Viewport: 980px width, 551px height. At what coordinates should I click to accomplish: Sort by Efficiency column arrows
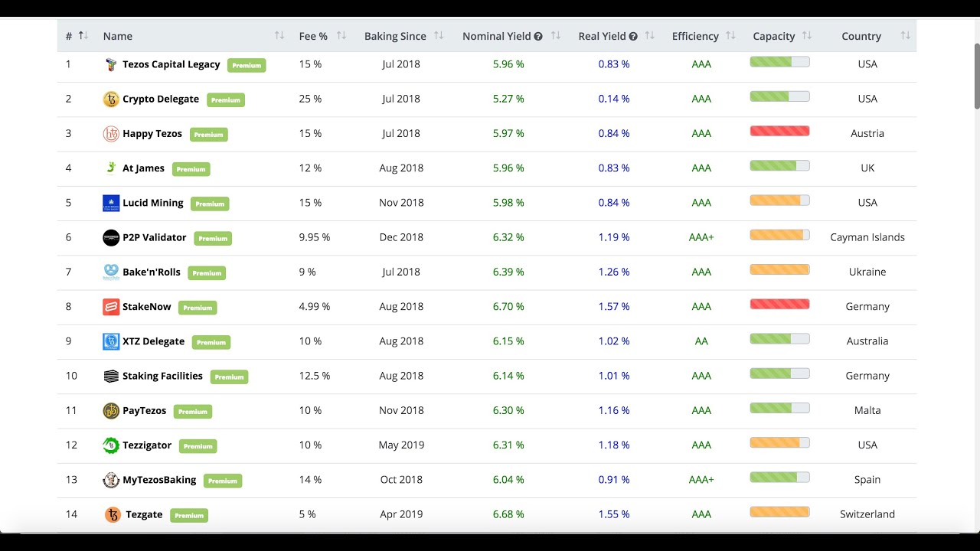(x=730, y=36)
